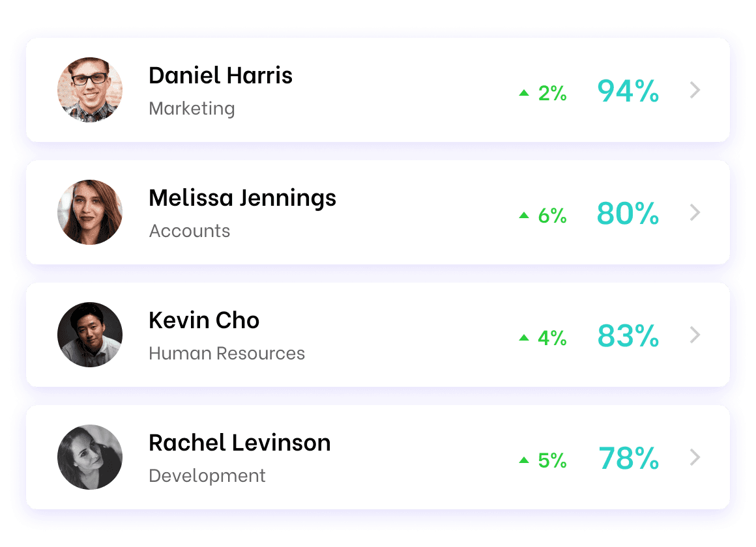Click the green up-arrow beside 4%
Viewport: 756px width, 547px height.
click(524, 338)
